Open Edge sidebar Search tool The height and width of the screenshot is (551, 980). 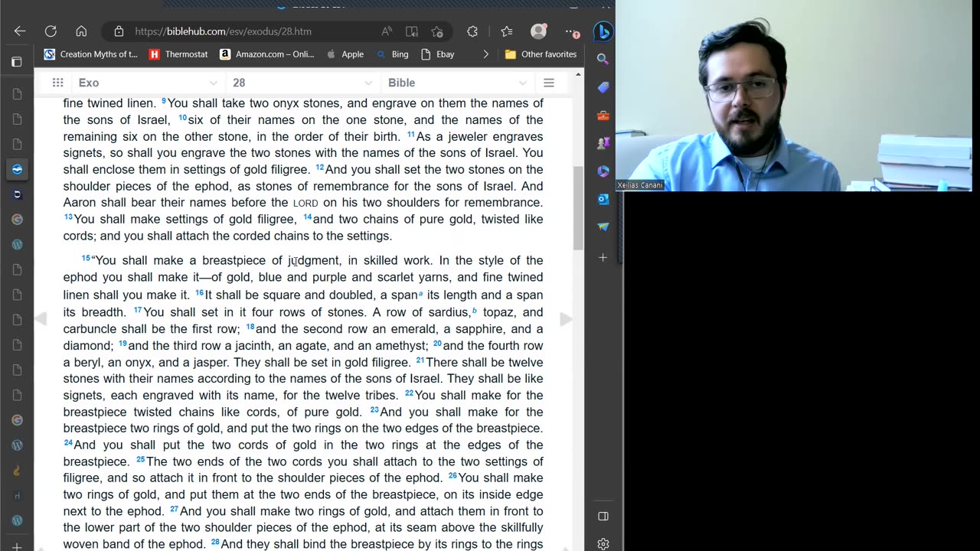click(x=603, y=59)
